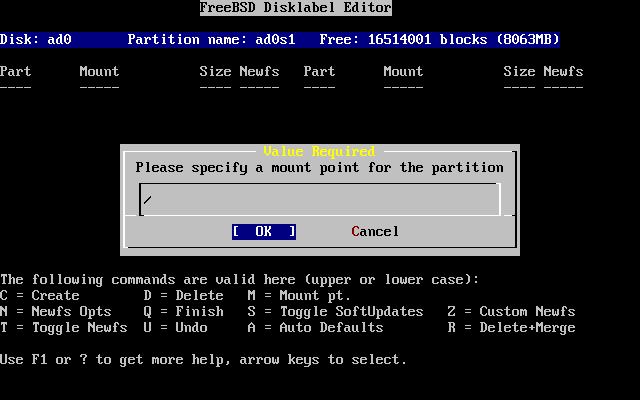Click the F1 help hint line
640x400 pixels.
(203, 359)
